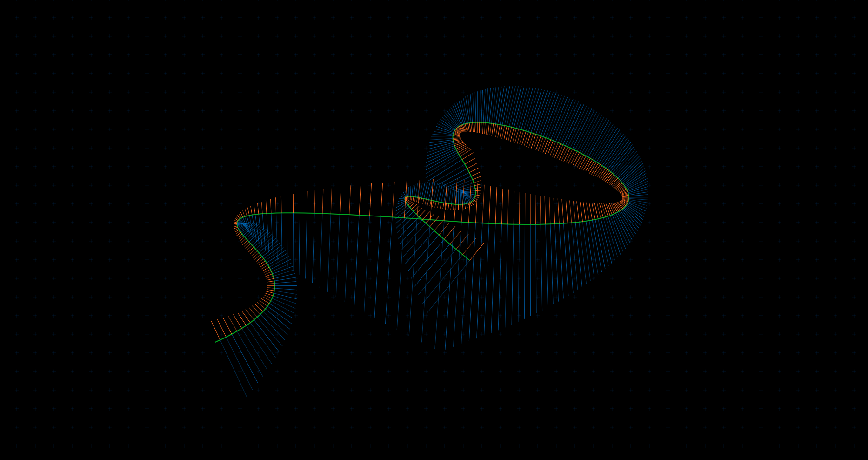Click the bottom-right corner grid cross marker
The width and height of the screenshot is (868, 460).
(854, 446)
